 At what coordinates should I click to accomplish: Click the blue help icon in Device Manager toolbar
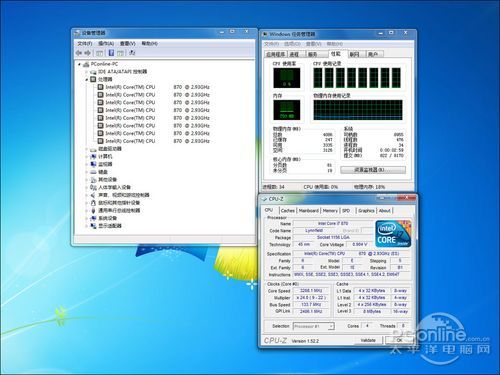coord(111,53)
